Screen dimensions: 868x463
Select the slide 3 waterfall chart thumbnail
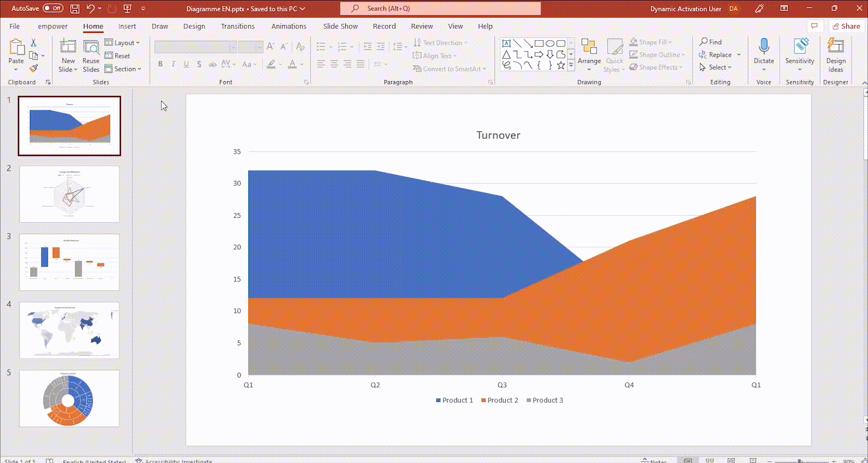pos(69,262)
